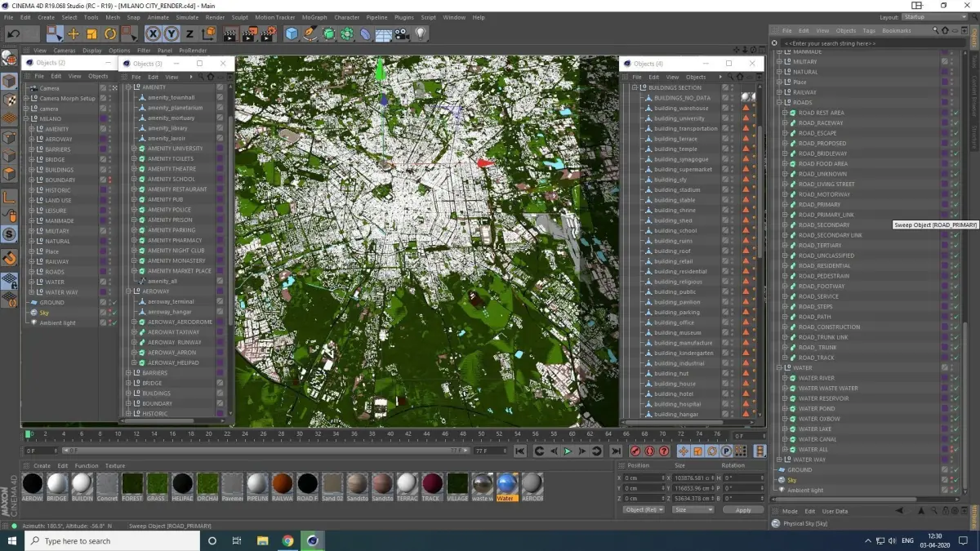
Task: Activate the Rotate tool
Action: [110, 33]
